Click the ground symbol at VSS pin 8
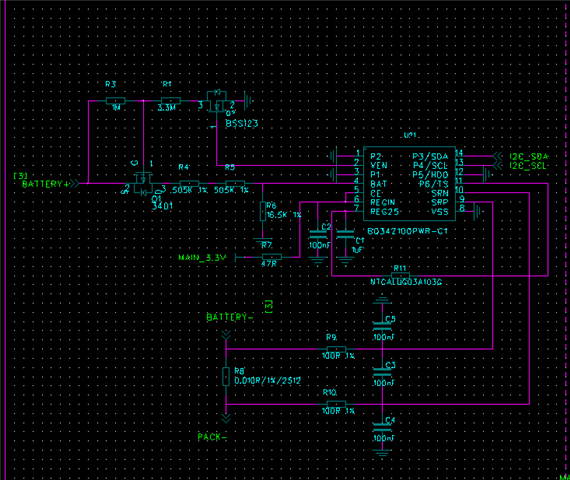The image size is (570, 480). click(478, 211)
